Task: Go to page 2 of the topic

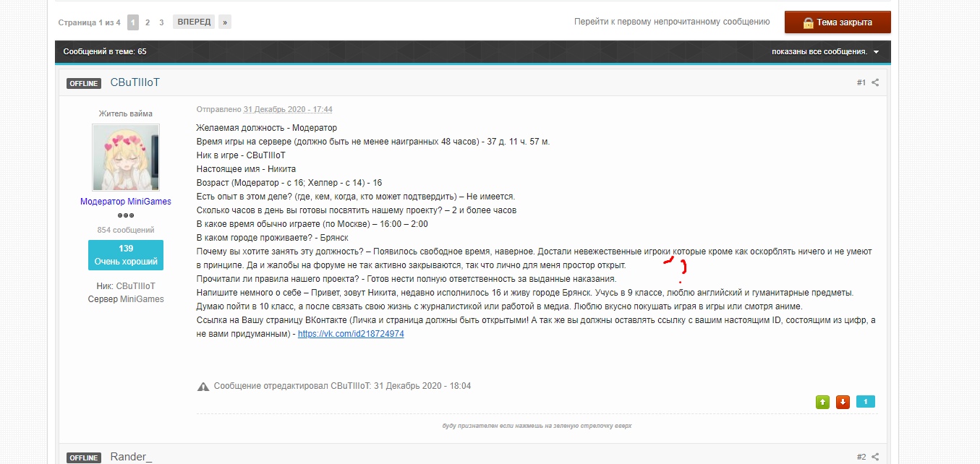Action: click(148, 22)
